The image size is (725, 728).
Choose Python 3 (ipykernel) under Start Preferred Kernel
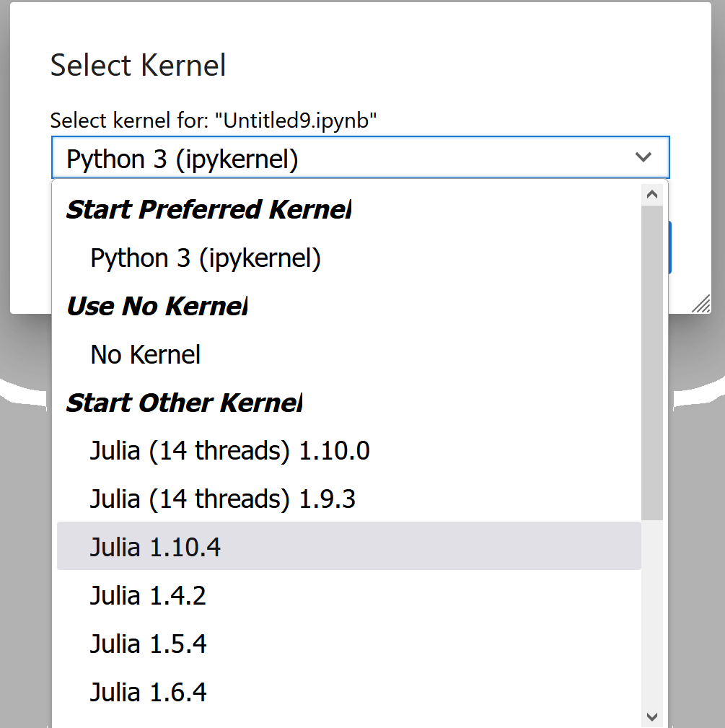pyautogui.click(x=206, y=258)
